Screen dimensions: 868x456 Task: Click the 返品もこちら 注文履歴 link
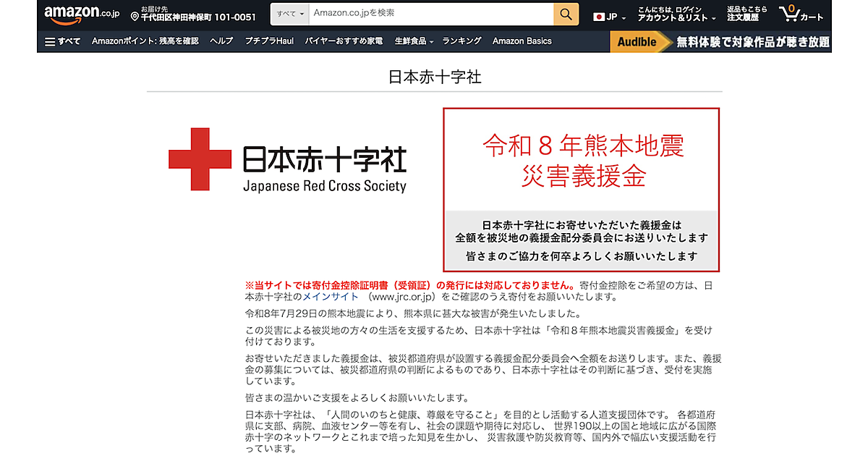point(747,14)
